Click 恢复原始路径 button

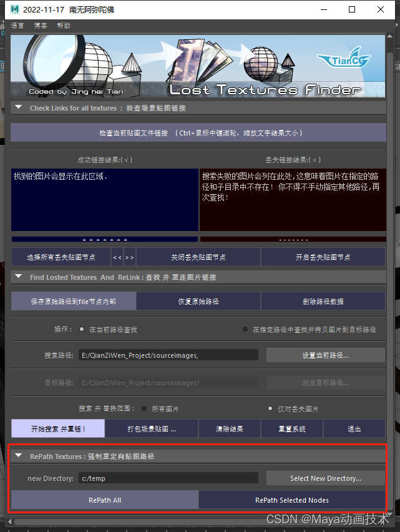(x=198, y=302)
